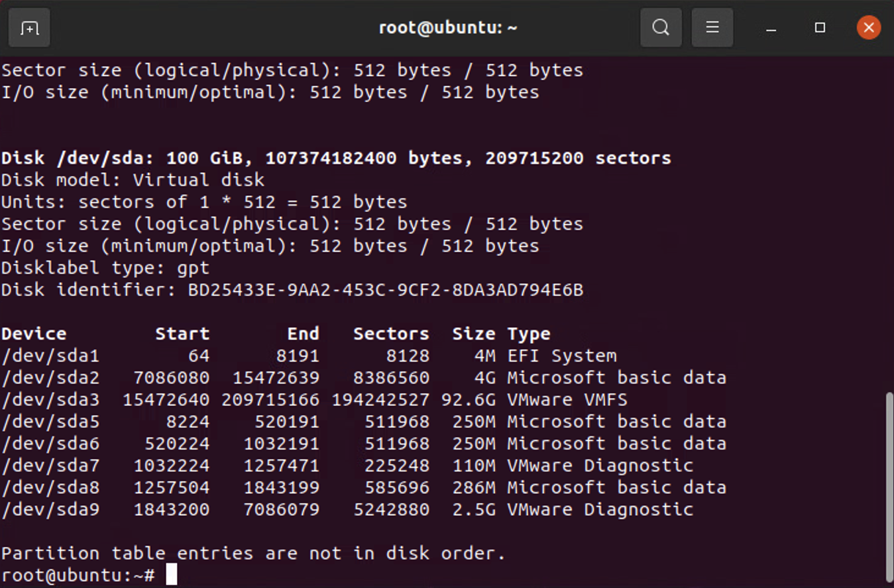Click the sectors value 194242527

point(380,399)
